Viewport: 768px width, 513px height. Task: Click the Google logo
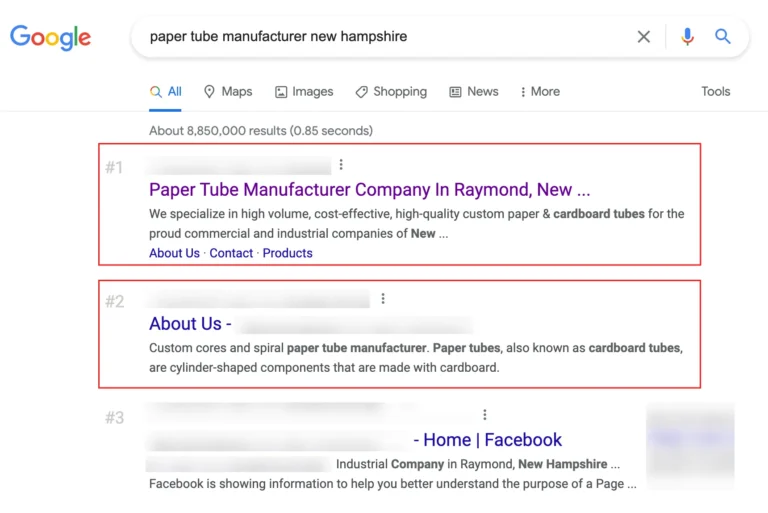50,38
